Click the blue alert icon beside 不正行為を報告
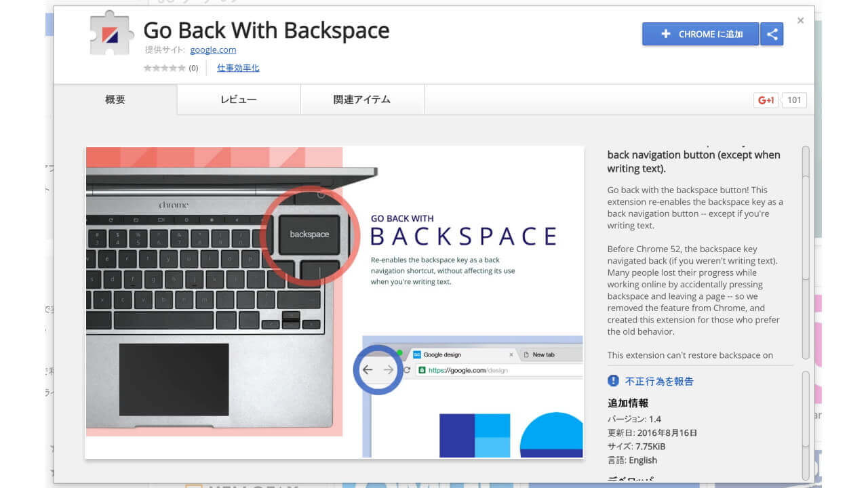Image resolution: width=868 pixels, height=488 pixels. 616,382
